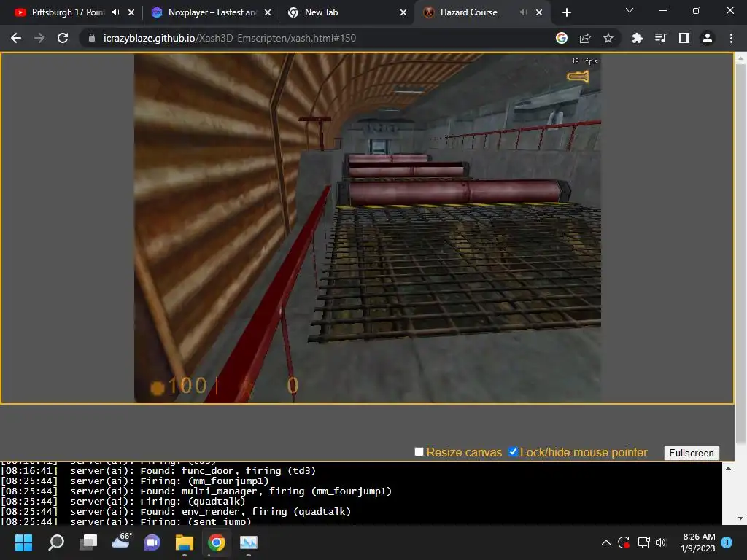Screen dimensions: 747x560
Task: Open the Chrome profile menu
Action: pos(708,38)
